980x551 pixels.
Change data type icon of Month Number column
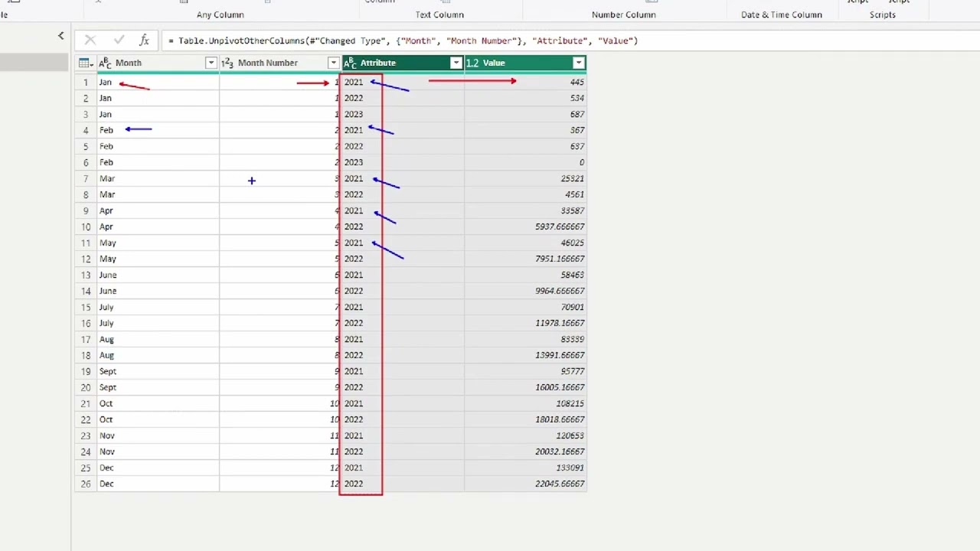click(x=227, y=63)
